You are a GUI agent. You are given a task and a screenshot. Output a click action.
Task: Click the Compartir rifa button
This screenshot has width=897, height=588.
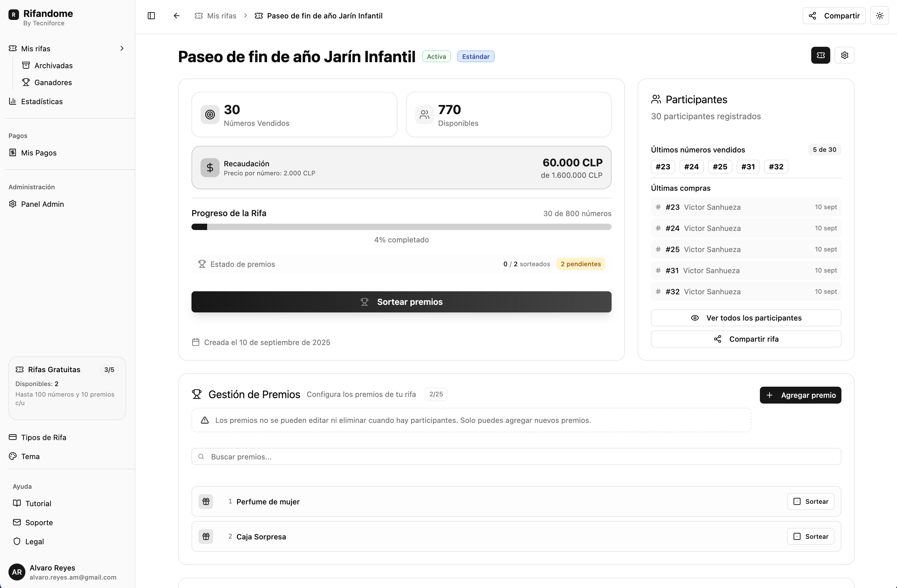click(x=745, y=339)
